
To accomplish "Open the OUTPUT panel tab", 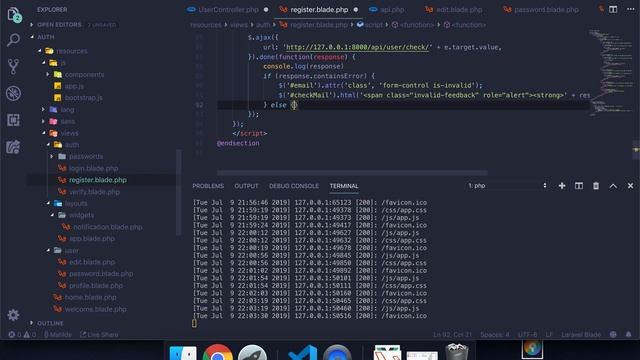I will click(x=246, y=186).
